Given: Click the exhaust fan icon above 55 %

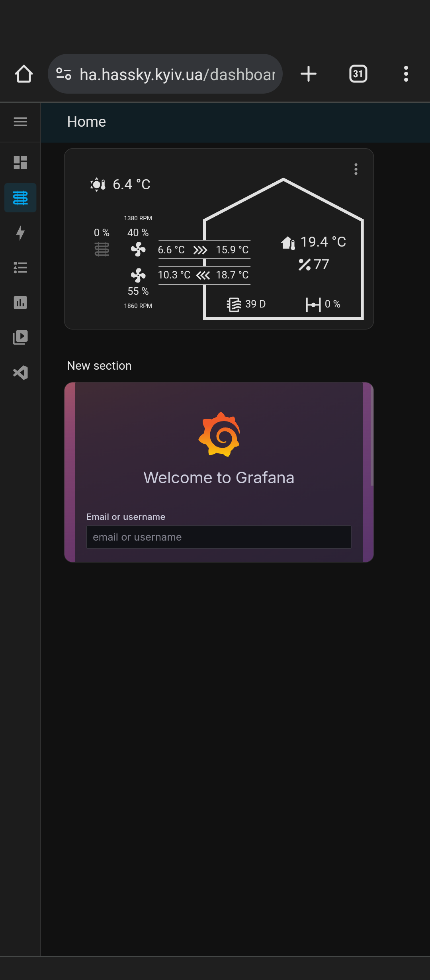Looking at the screenshot, I should coord(138,275).
